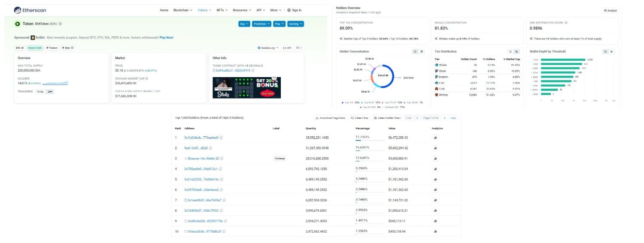Screen dimensions: 644x243
Task: Select the ERC-20 tag
Action: 20,48
